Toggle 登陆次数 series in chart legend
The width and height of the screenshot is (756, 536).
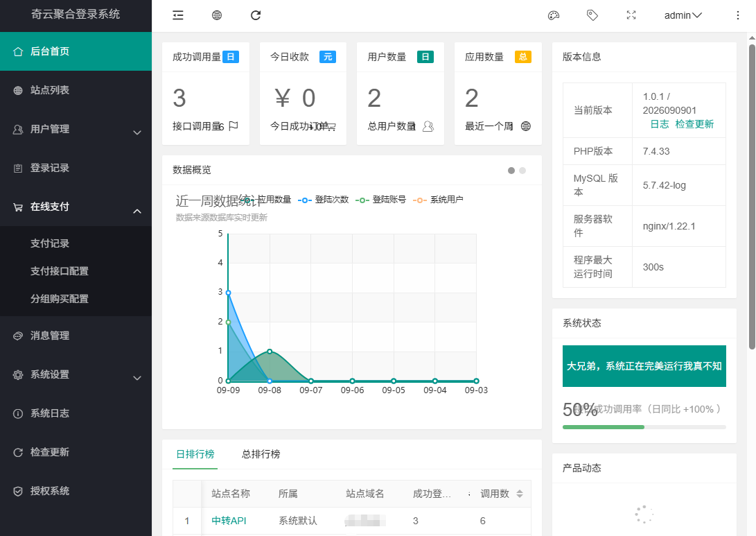(x=323, y=200)
